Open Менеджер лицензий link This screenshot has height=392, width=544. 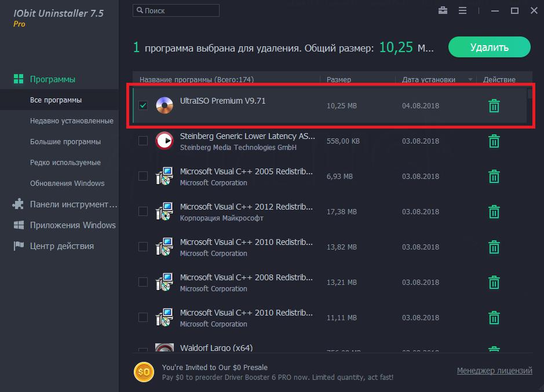click(x=494, y=371)
